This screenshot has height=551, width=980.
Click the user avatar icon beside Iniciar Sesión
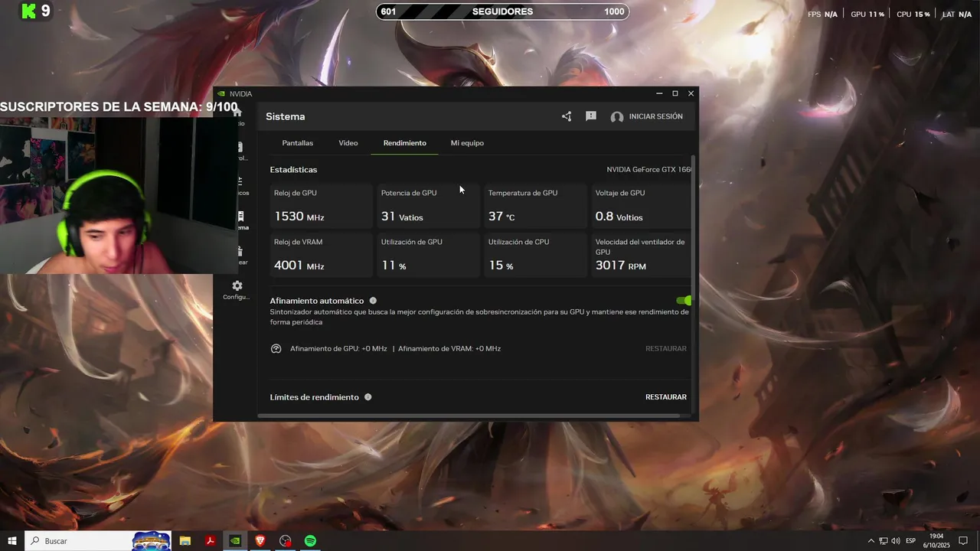[x=617, y=117]
